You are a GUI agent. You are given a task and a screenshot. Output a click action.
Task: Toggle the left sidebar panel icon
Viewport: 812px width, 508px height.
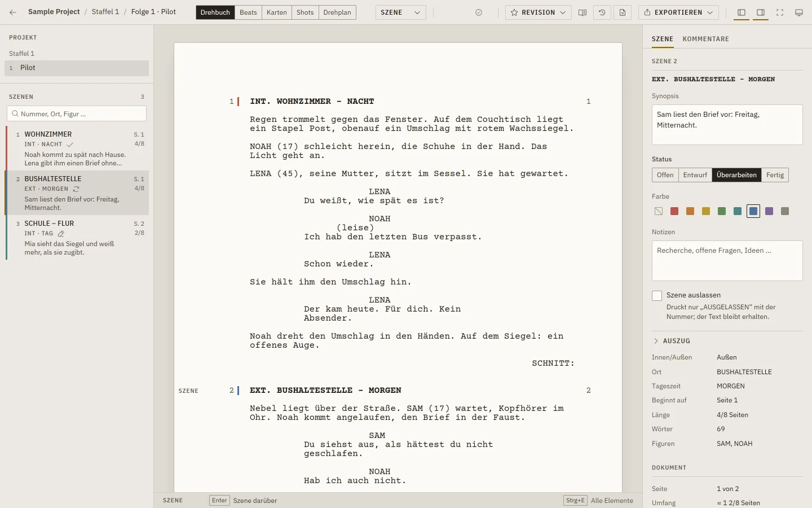point(742,12)
